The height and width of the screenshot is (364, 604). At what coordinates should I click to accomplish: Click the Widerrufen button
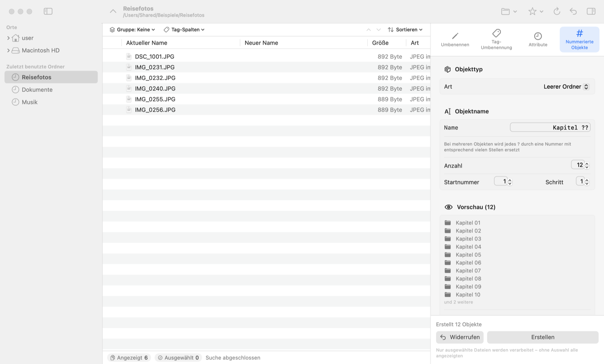point(460,337)
